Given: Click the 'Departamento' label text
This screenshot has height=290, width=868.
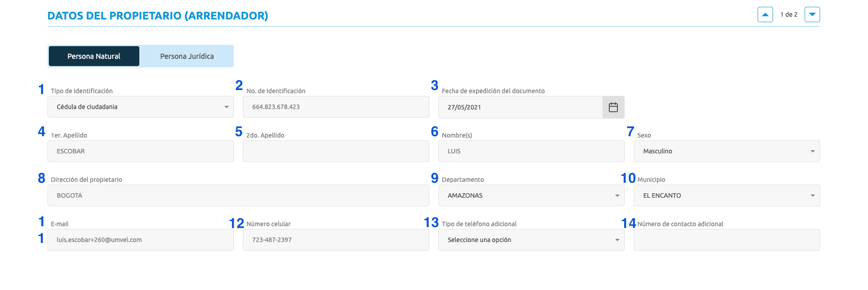Looking at the screenshot, I should tap(463, 180).
